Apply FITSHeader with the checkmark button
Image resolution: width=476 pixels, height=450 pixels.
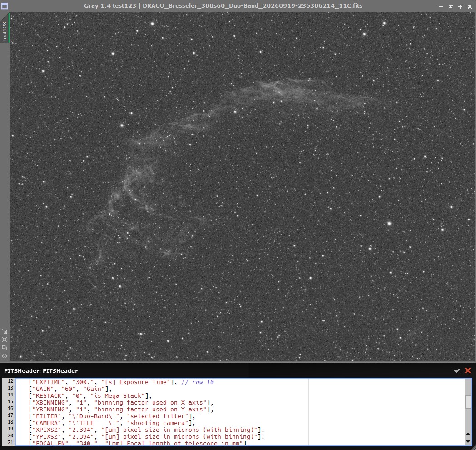456,370
